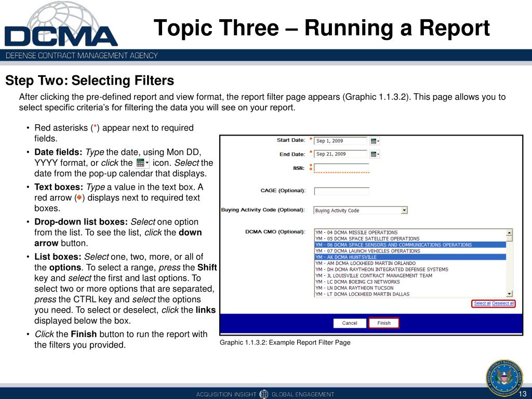Click the Select all link

coord(482,303)
